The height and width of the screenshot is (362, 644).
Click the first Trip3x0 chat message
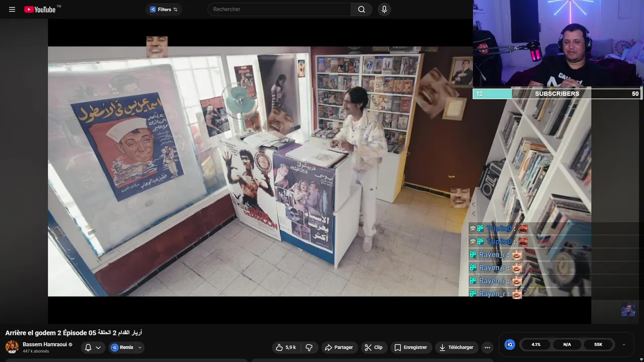click(499, 228)
